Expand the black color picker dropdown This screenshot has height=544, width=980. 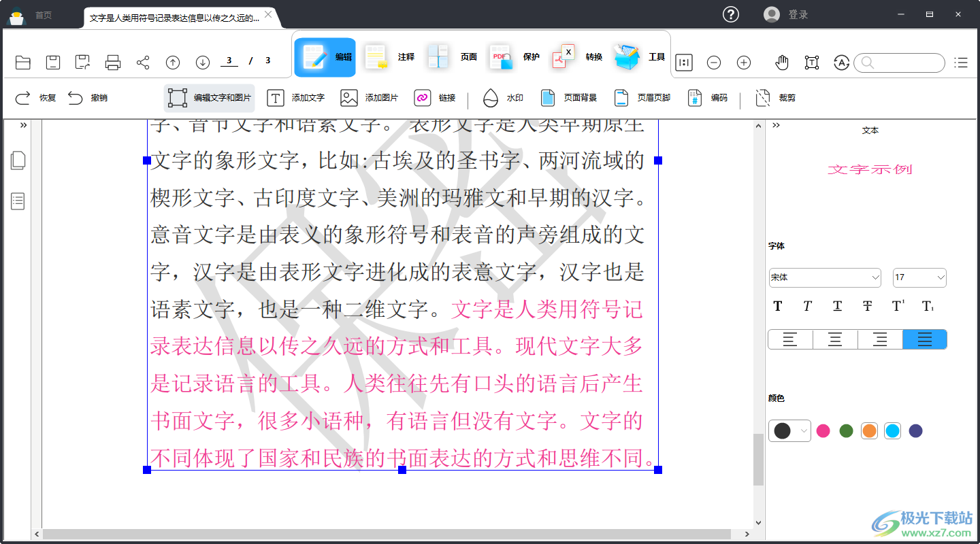pyautogui.click(x=804, y=430)
